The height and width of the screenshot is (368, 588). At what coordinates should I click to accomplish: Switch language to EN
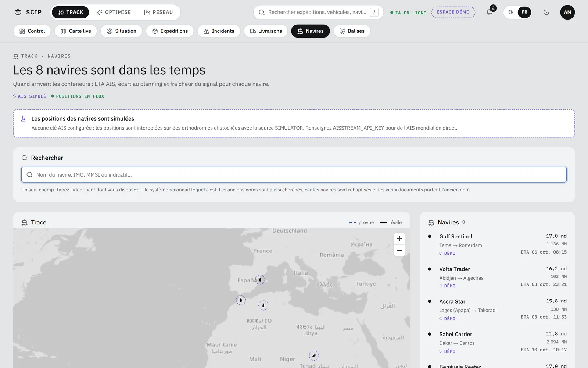pyautogui.click(x=511, y=12)
